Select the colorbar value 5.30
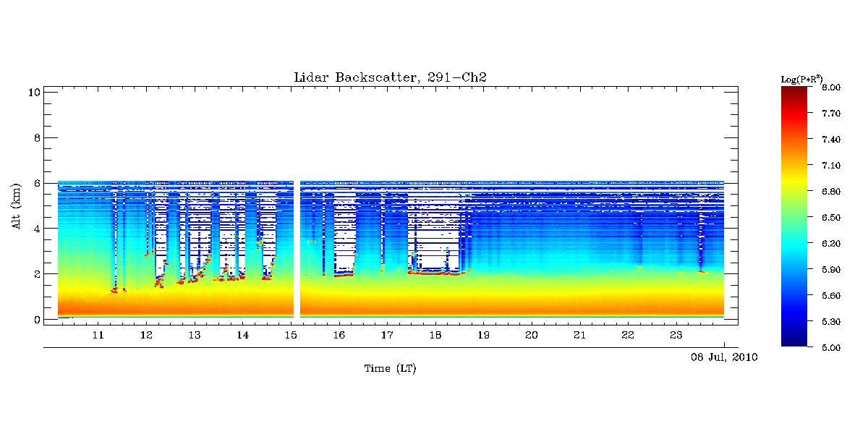Image resolution: width=868 pixels, height=434 pixels. click(x=831, y=322)
